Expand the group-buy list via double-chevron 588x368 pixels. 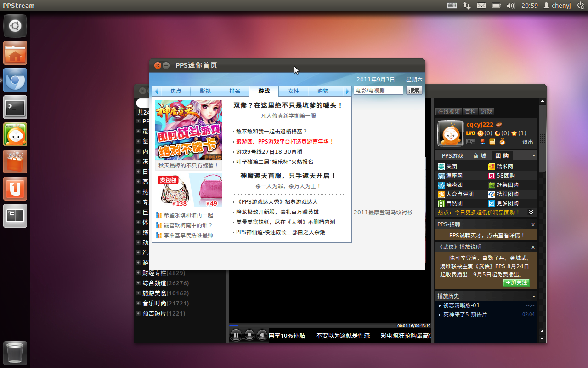tap(531, 213)
